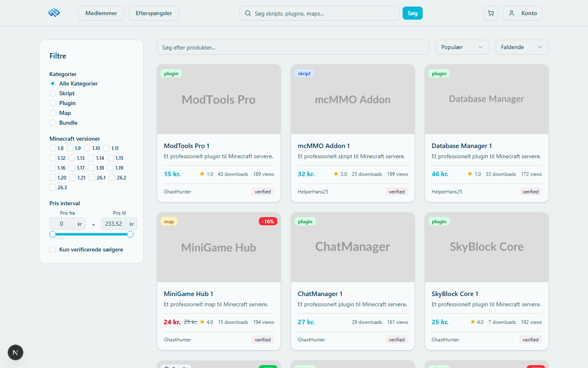Screen dimensions: 588x368
Task: Open seller GhastHunter on ModTools Pro card
Action: (178, 192)
